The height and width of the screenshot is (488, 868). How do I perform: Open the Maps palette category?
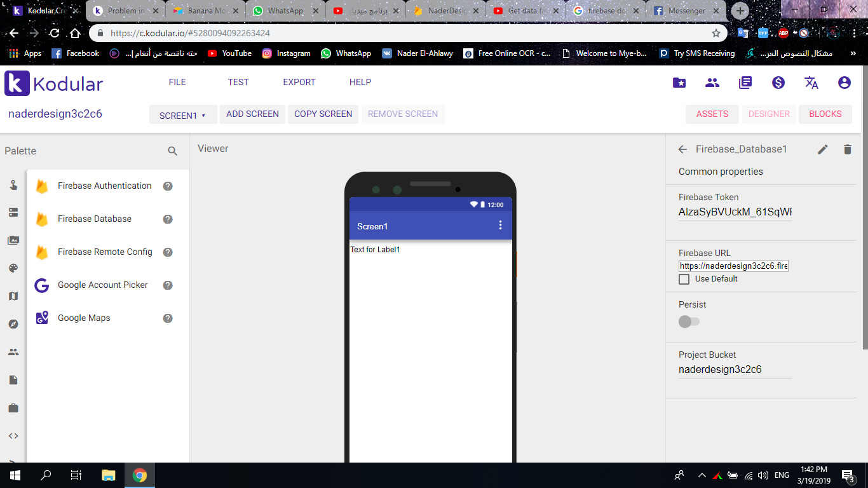13,296
